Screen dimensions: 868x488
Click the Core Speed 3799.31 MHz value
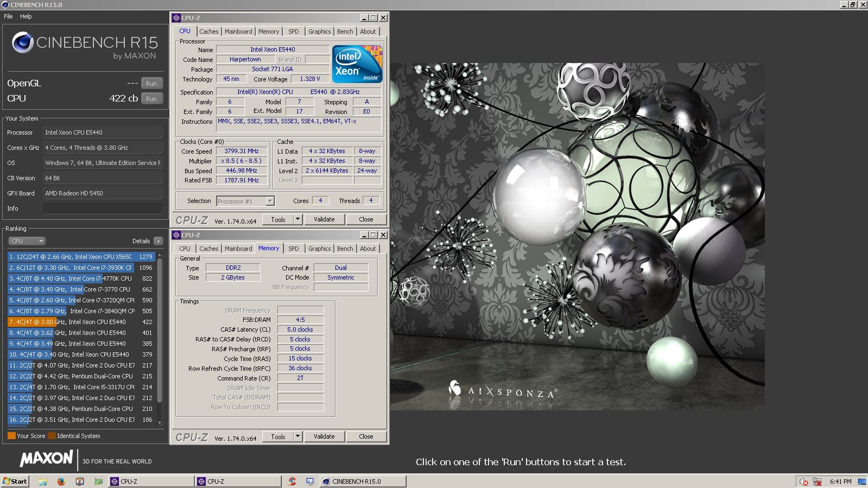tap(242, 151)
